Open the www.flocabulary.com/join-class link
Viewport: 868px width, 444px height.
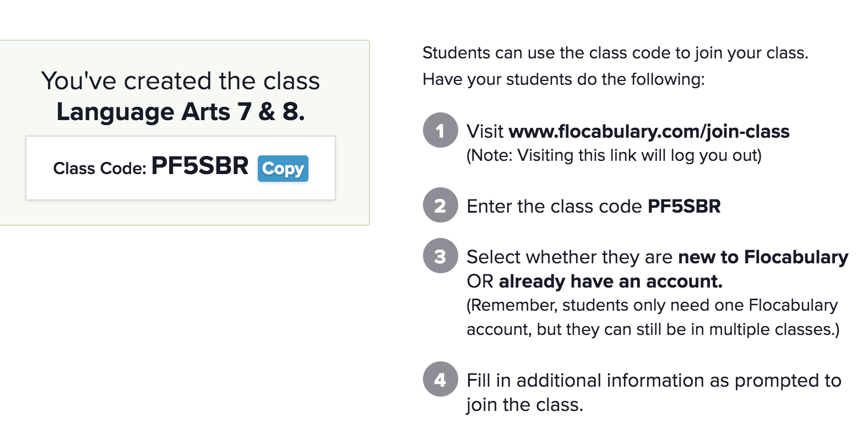click(649, 132)
